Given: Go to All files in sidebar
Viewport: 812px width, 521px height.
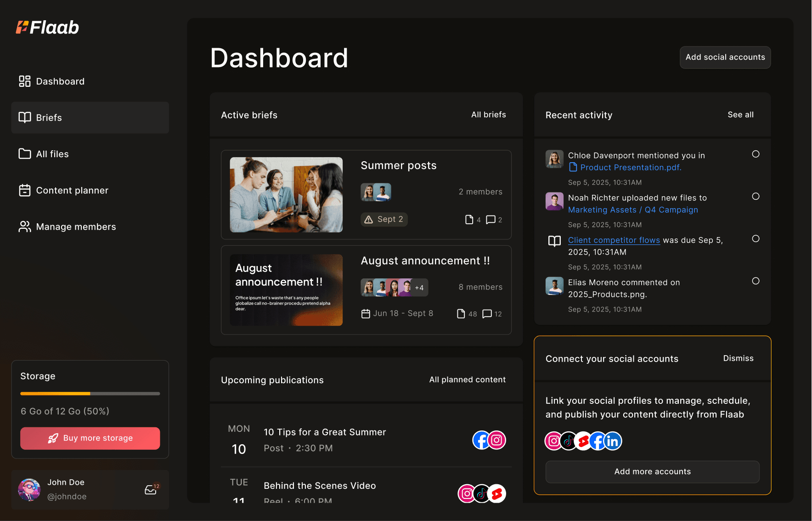Looking at the screenshot, I should 90,154.
